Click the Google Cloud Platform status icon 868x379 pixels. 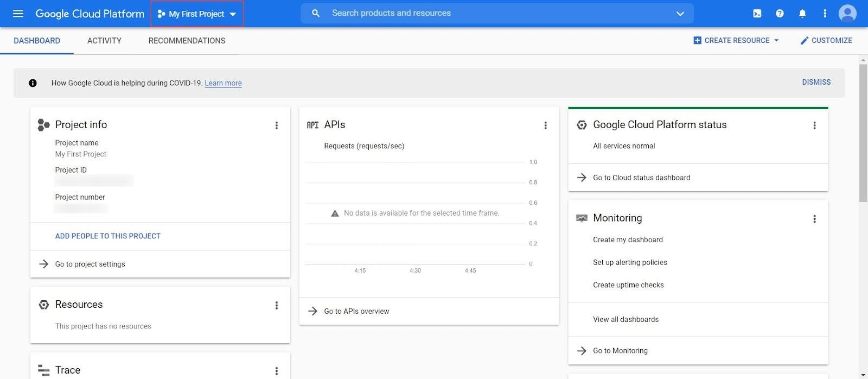(x=582, y=125)
